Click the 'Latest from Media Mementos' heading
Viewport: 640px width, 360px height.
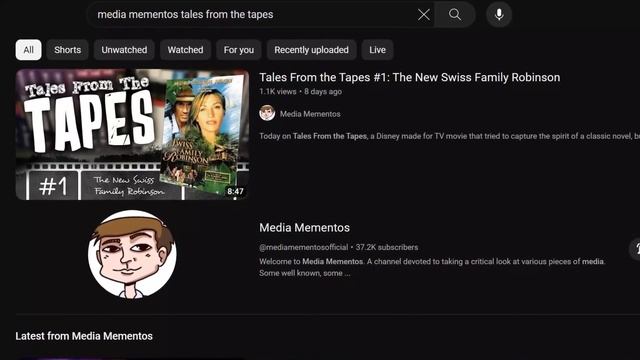tap(84, 336)
